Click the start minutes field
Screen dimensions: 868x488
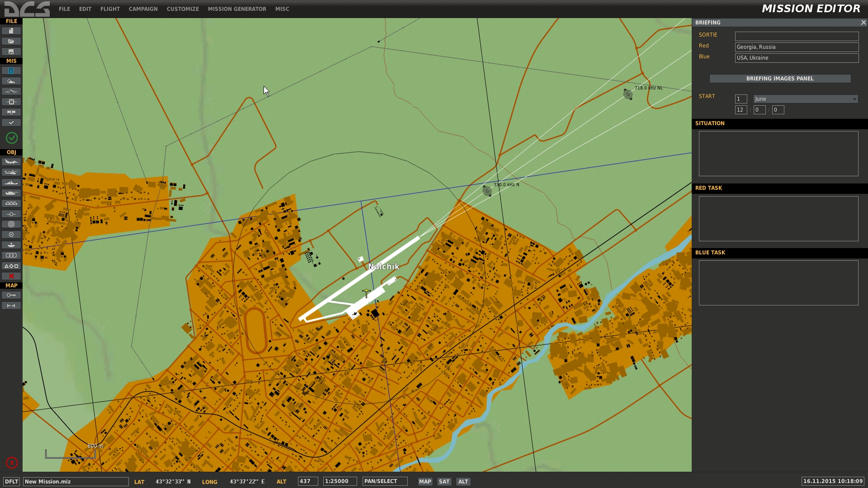[x=759, y=110]
